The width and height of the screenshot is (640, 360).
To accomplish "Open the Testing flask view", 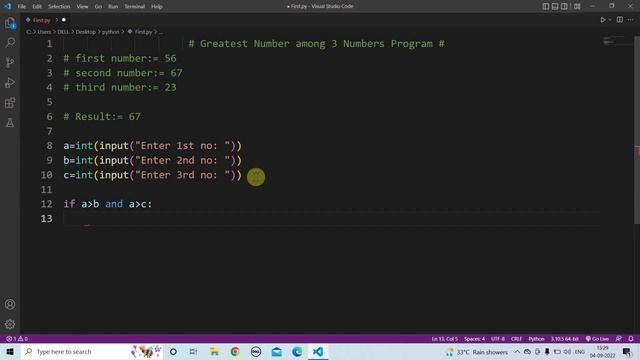I will pyautogui.click(x=10, y=122).
